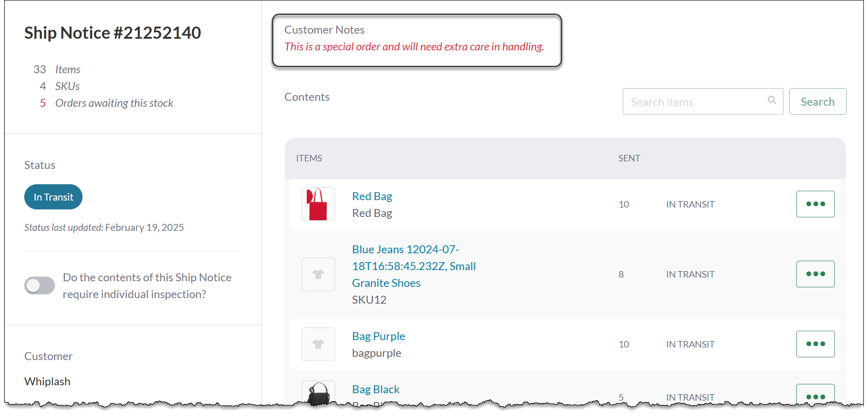Click the ITEMS column header

pyautogui.click(x=309, y=158)
